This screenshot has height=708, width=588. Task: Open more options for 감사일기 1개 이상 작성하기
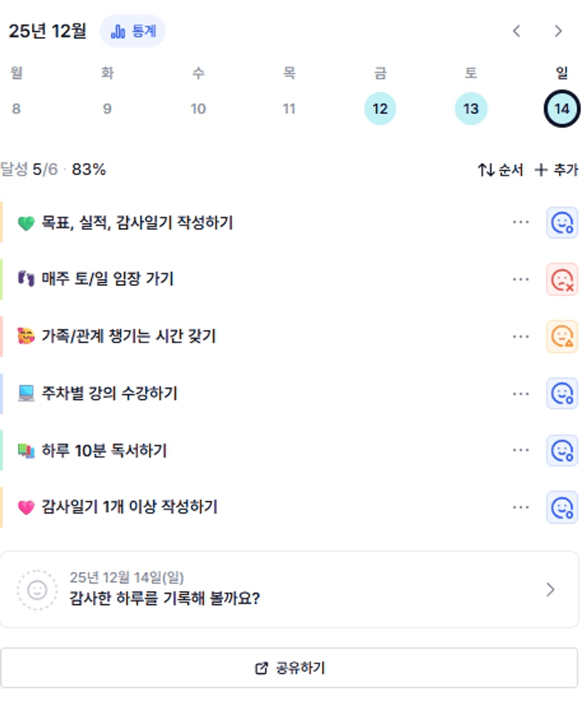pyautogui.click(x=520, y=507)
